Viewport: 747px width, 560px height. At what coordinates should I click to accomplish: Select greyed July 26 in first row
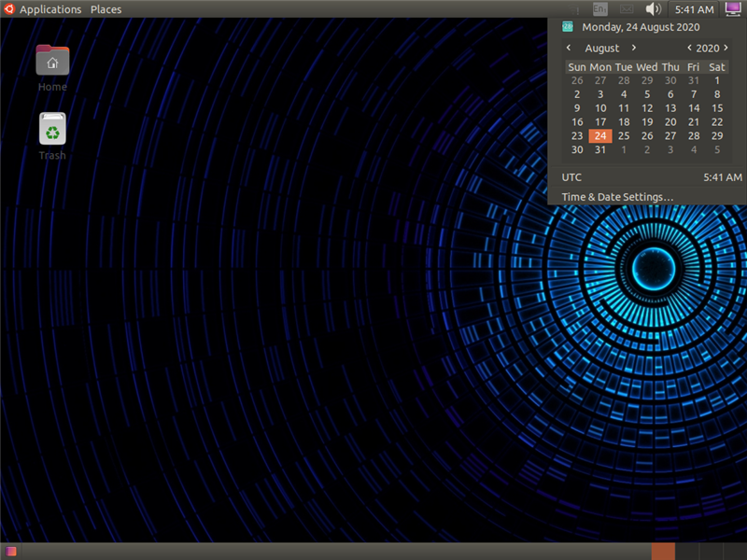(x=577, y=80)
